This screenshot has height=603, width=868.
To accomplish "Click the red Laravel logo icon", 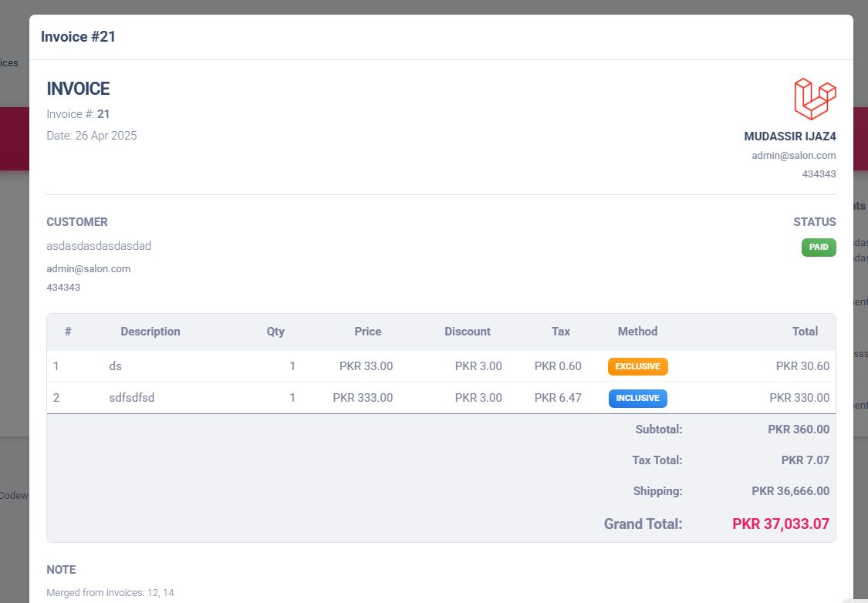I will tap(815, 99).
